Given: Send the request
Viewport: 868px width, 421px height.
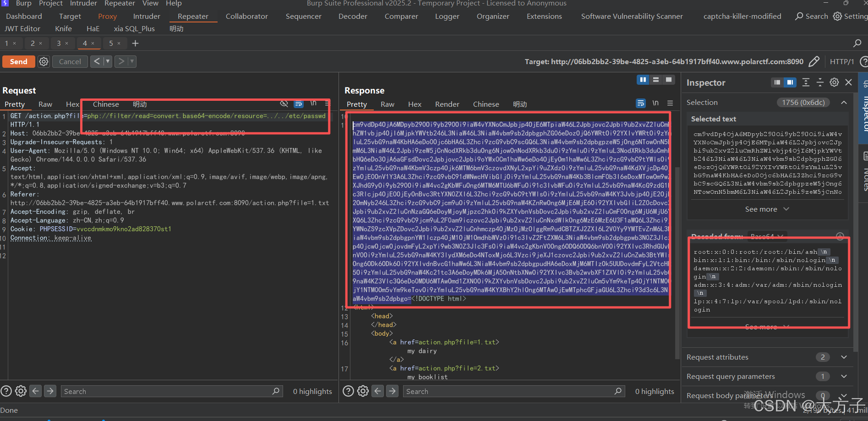Looking at the screenshot, I should point(19,61).
